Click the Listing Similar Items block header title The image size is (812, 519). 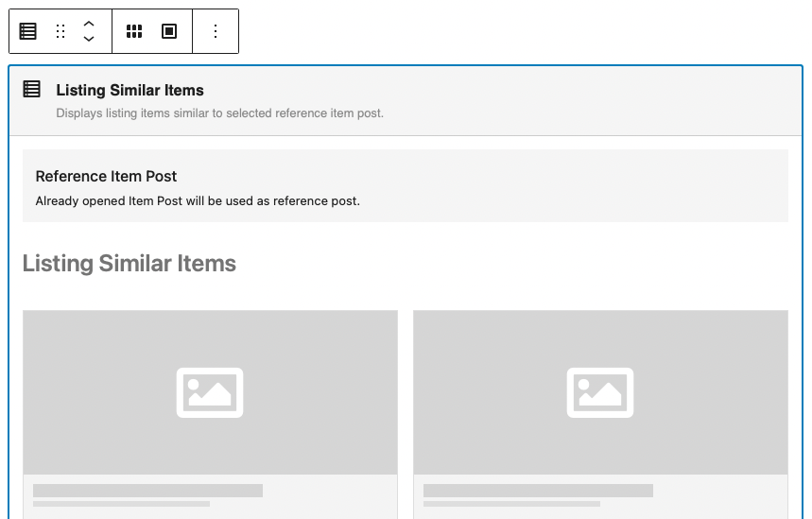pos(130,90)
